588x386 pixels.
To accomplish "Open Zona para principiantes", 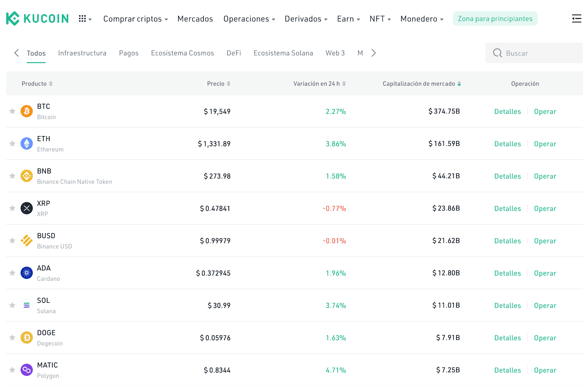I will tap(495, 18).
